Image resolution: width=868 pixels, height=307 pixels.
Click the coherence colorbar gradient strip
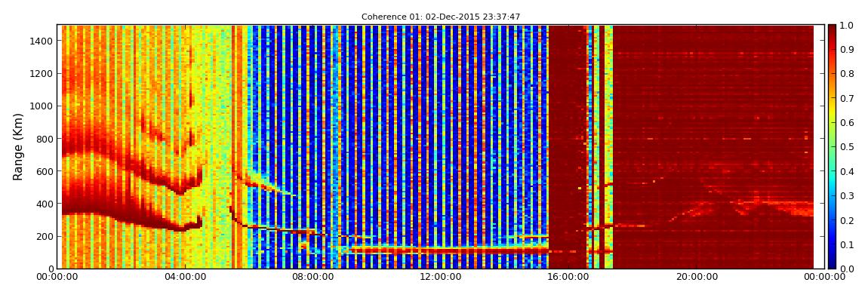click(x=833, y=146)
